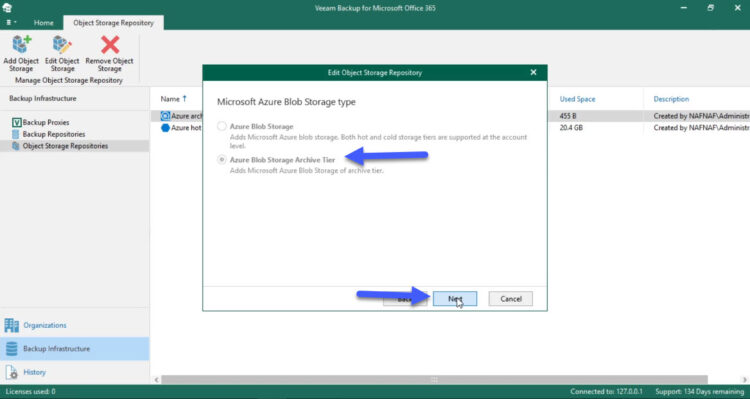
Task: Click the scrollbar left arrow
Action: 156,379
